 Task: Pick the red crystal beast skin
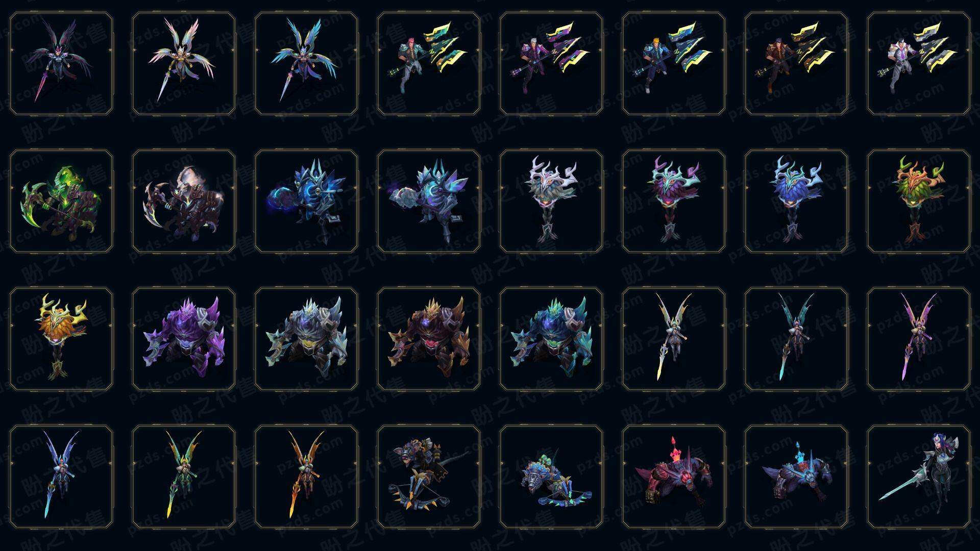674,477
